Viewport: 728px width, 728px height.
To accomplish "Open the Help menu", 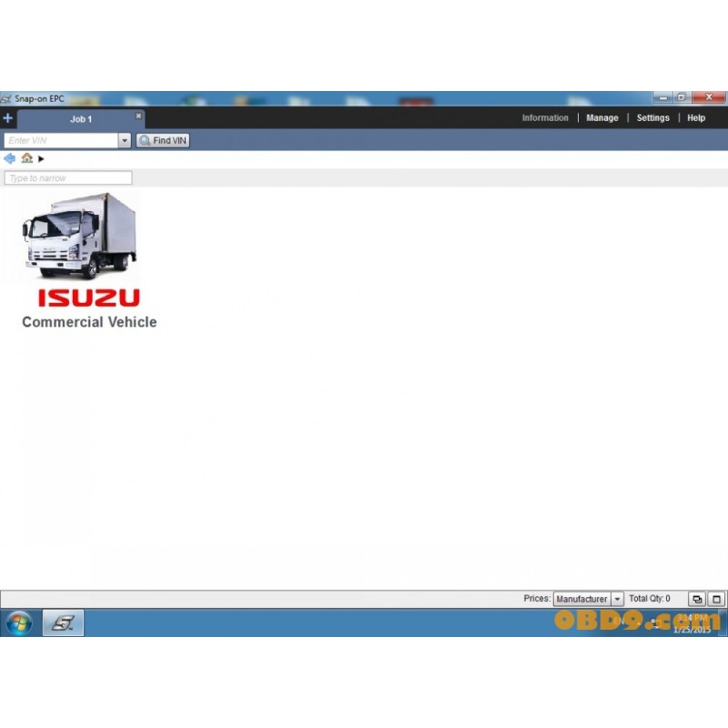I will tap(695, 118).
